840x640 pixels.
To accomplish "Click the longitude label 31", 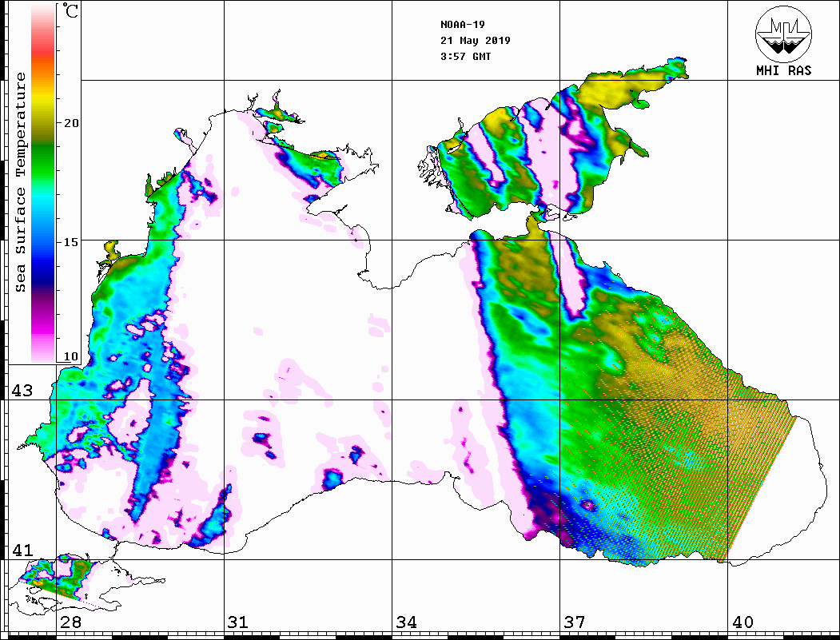I will pyautogui.click(x=237, y=622).
